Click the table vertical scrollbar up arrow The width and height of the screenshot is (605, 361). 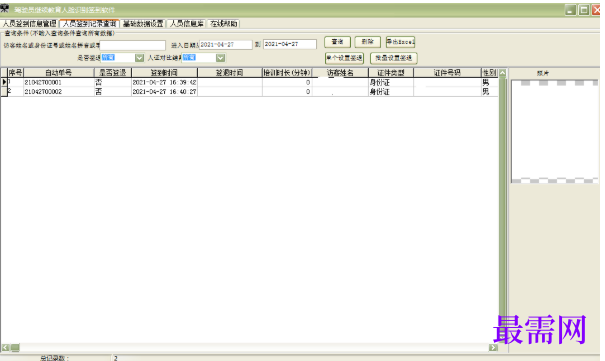point(502,73)
